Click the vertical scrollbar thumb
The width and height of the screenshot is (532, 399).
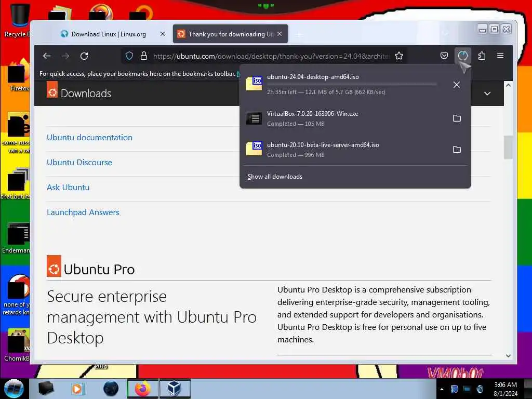pyautogui.click(x=508, y=147)
